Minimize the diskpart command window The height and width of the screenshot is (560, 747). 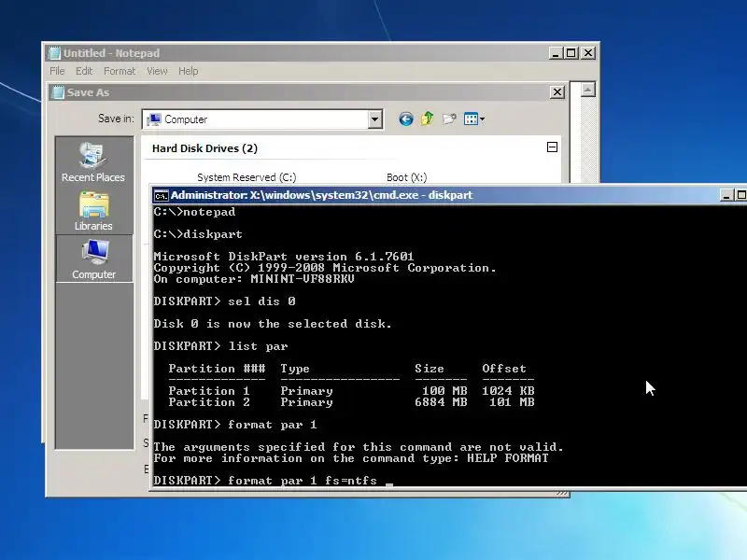726,195
